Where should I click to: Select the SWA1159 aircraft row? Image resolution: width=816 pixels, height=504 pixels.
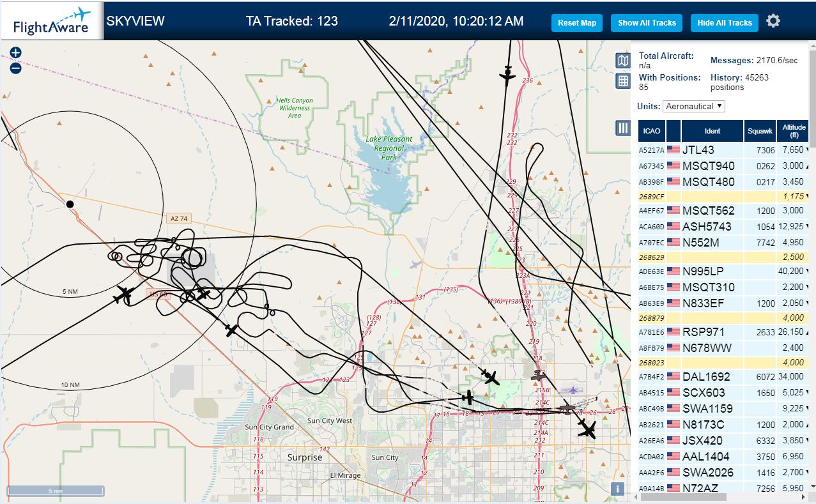(x=723, y=408)
